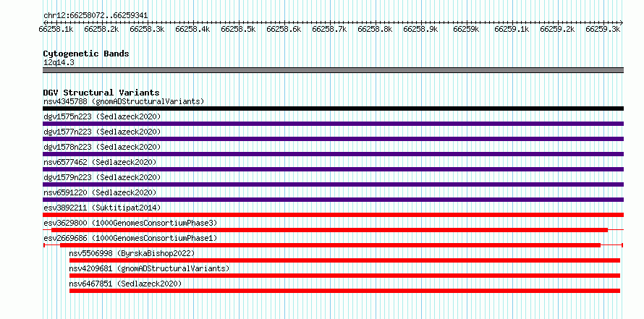Click the purple dgv1575n223 variant bar

tap(333, 124)
